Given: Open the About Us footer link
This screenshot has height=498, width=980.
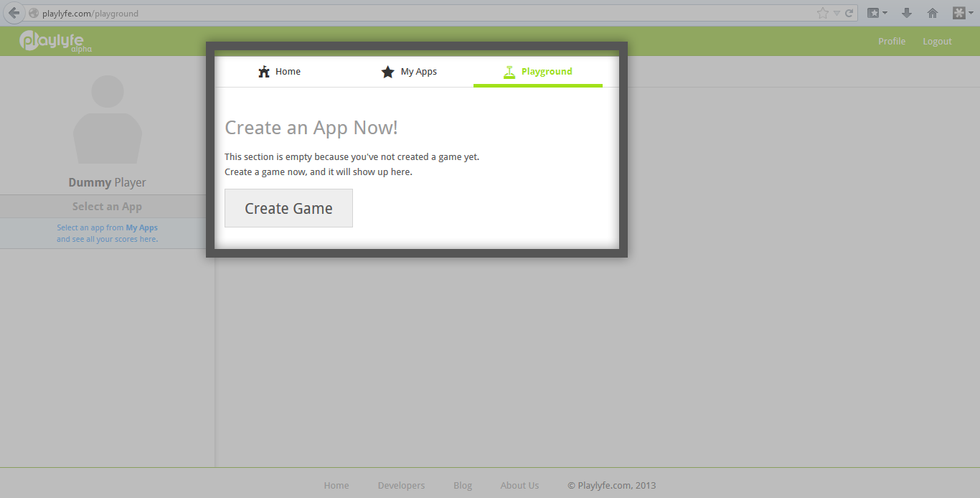Looking at the screenshot, I should click(x=519, y=486).
